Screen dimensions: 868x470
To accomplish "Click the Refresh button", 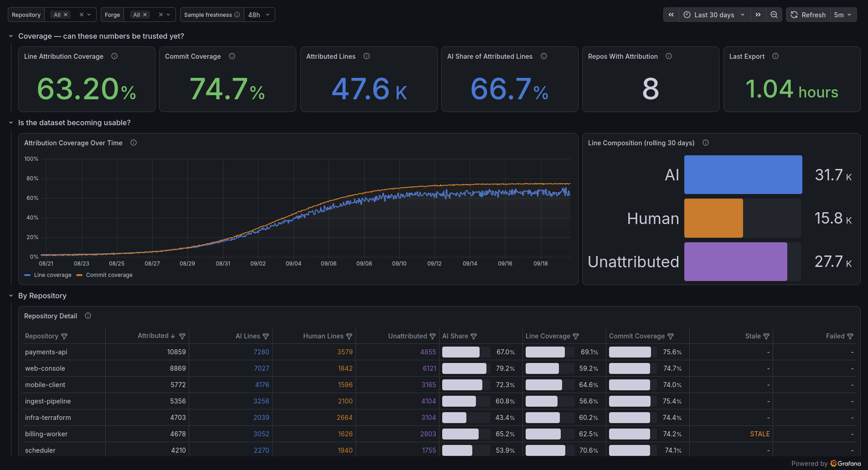I will click(808, 15).
